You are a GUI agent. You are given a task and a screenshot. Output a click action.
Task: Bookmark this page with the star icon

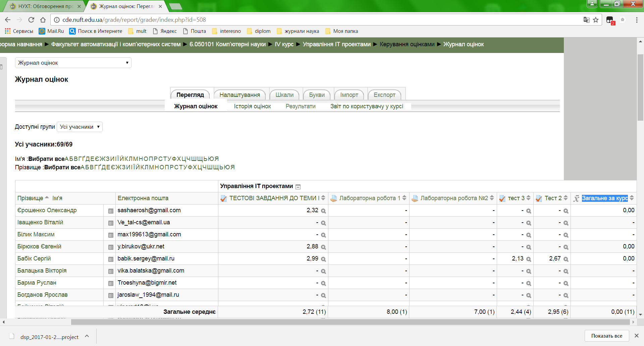[x=596, y=20]
